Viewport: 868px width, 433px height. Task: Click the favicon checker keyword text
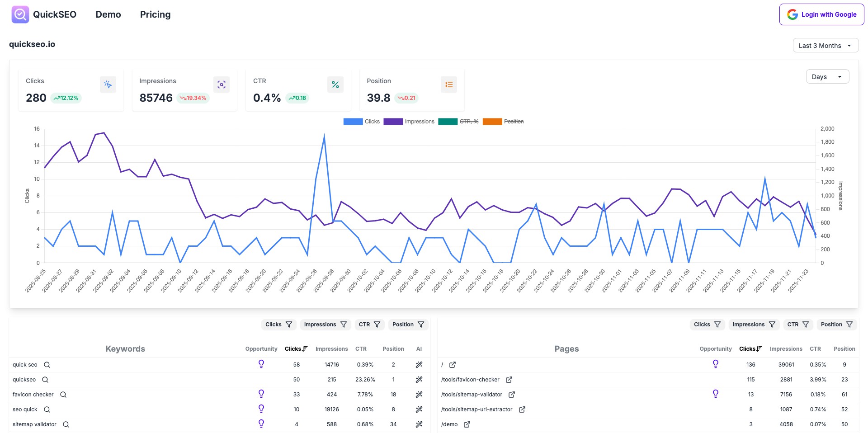point(33,395)
